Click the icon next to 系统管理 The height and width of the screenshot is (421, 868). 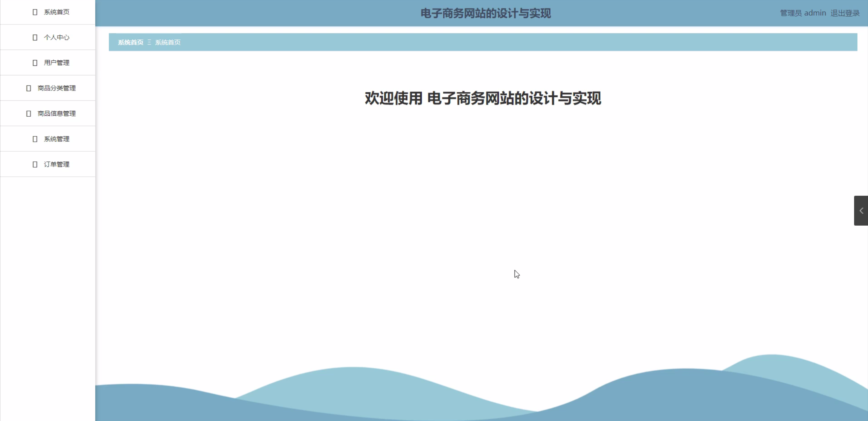[x=35, y=139]
